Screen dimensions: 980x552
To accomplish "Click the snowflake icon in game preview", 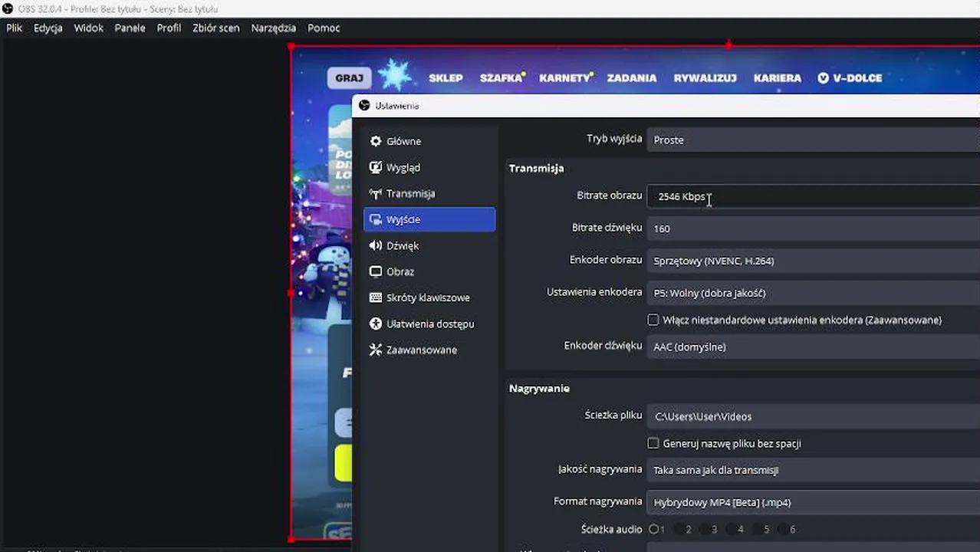I will (x=396, y=74).
